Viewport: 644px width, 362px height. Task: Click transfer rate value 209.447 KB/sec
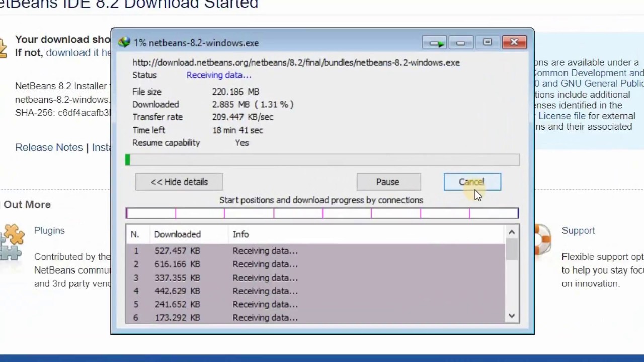243,117
